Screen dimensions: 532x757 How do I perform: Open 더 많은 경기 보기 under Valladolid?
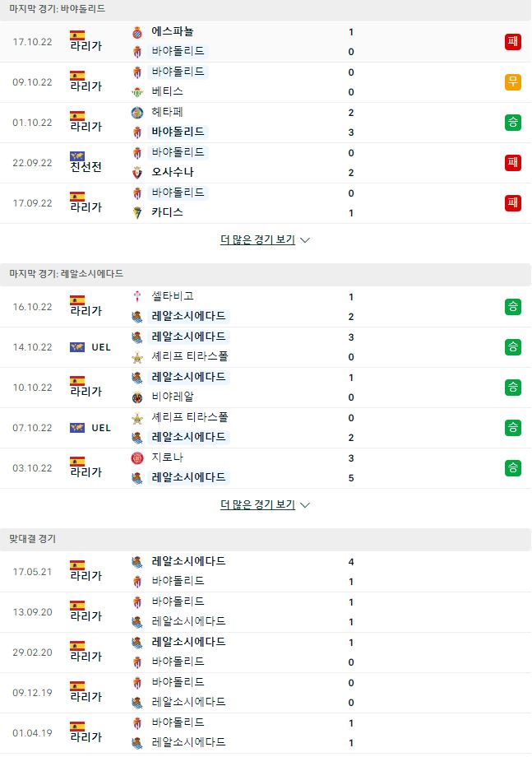(257, 239)
